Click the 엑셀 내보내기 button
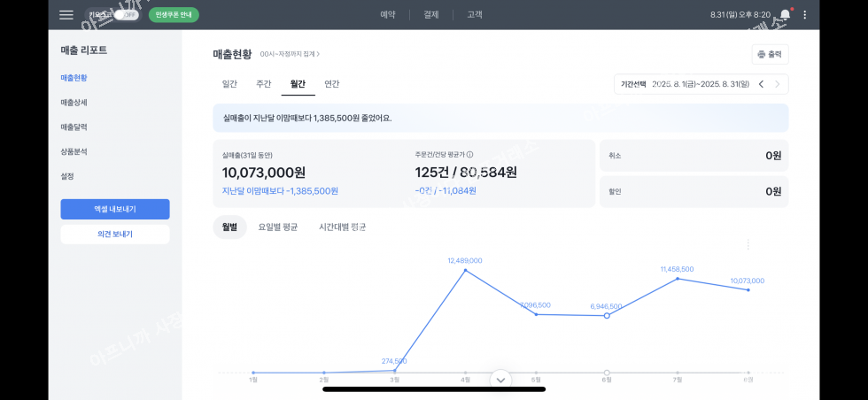This screenshot has width=868, height=400. tap(115, 209)
